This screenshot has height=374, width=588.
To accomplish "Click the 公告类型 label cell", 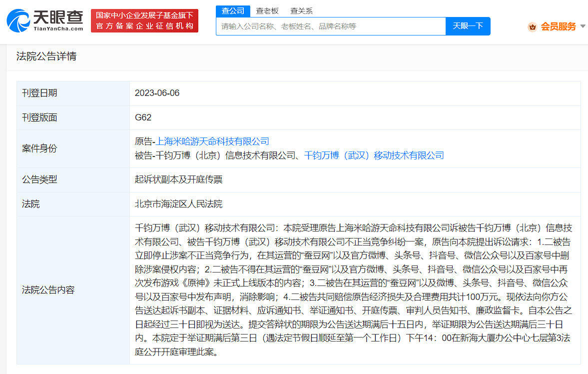I will [x=73, y=179].
